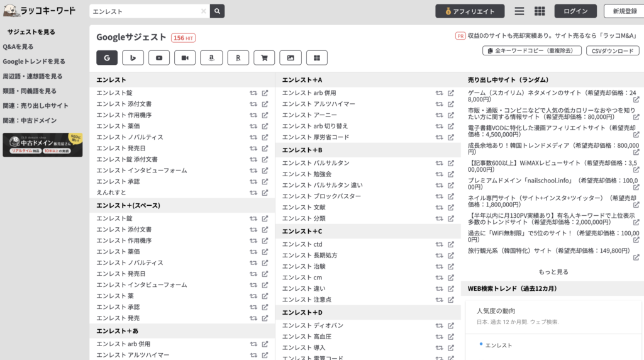Image resolution: width=644 pixels, height=360 pixels.
Task: Click keyword エンレスト 薬 in space list
Action: pyautogui.click(x=115, y=296)
